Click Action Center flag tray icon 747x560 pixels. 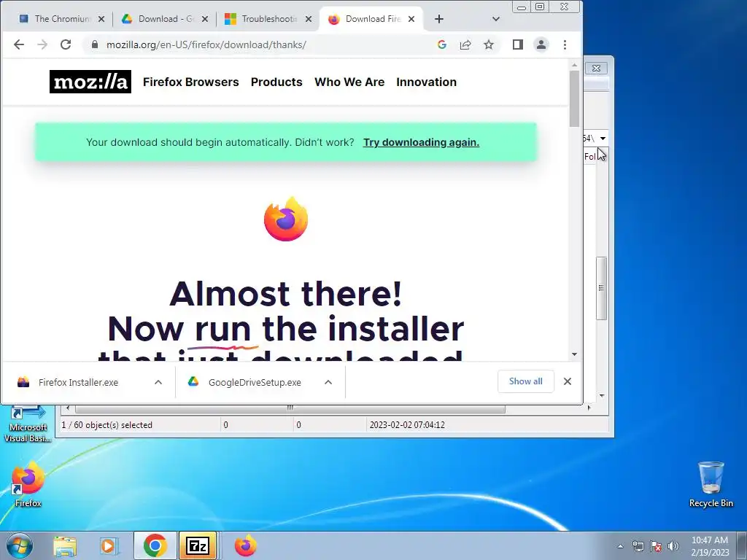coord(656,546)
